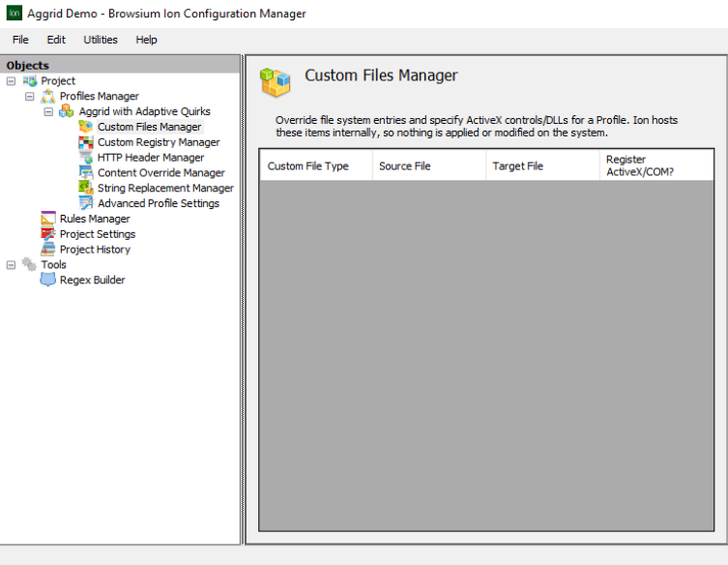728x565 pixels.
Task: Click the Project node icon
Action: 30,81
